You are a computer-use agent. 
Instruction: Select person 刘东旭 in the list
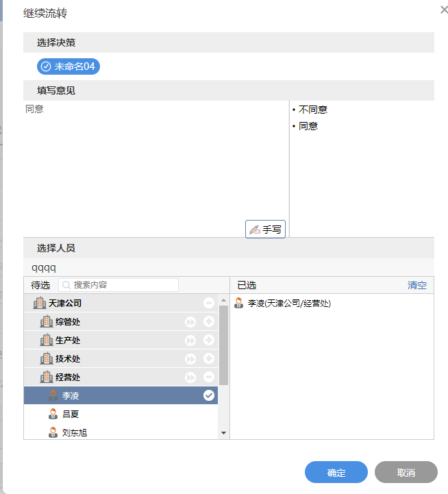pos(74,432)
